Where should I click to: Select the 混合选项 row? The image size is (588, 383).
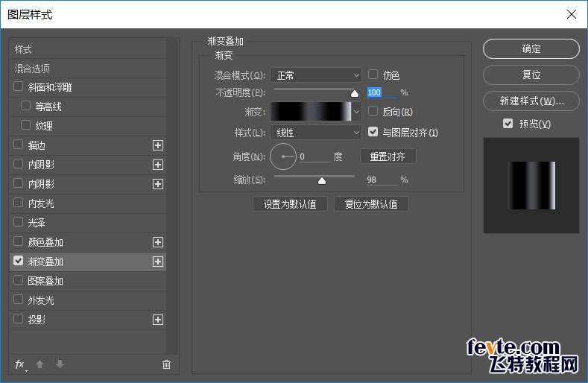click(x=88, y=69)
